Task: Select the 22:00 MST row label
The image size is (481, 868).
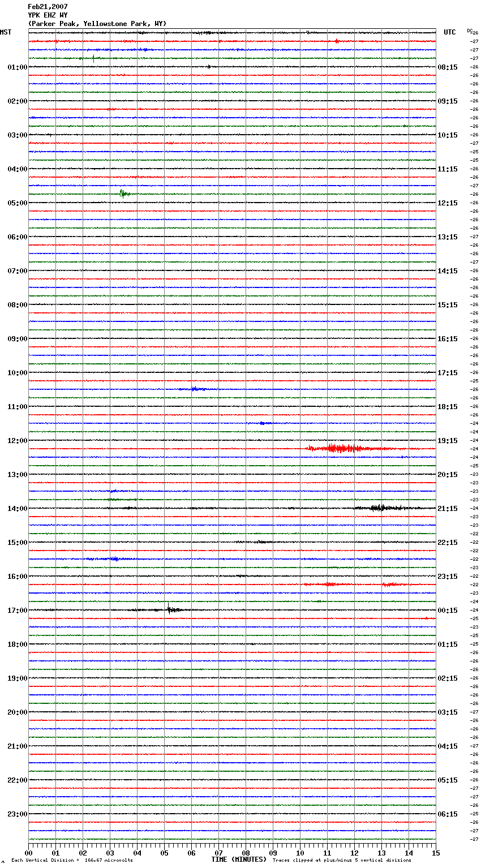Action: (x=17, y=780)
